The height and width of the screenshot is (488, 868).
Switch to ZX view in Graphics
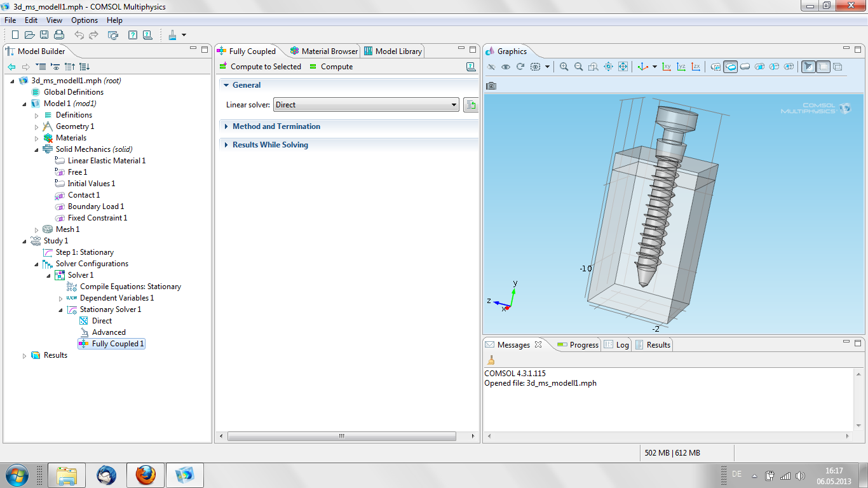click(x=696, y=67)
